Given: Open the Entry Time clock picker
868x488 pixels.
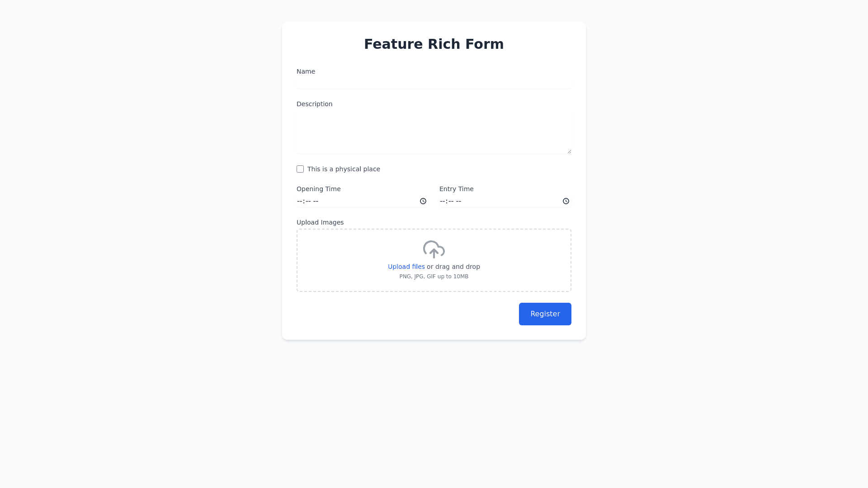Looking at the screenshot, I should pos(566,201).
